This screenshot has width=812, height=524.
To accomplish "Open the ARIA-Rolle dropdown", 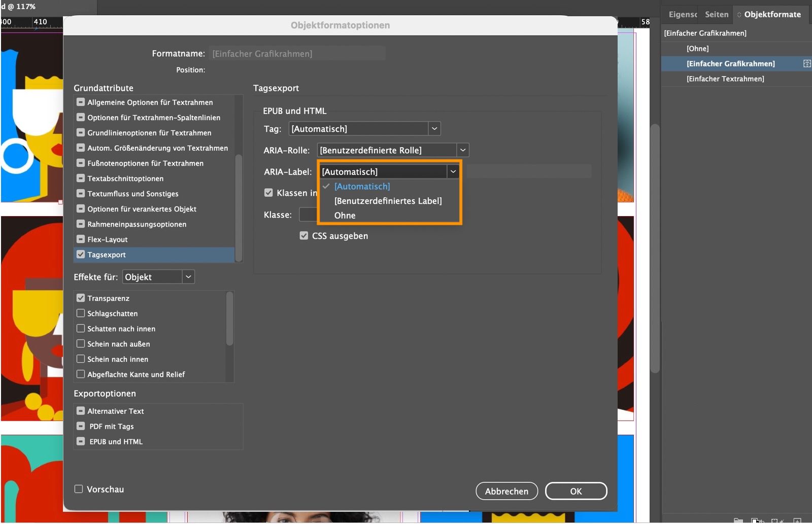I will pos(462,150).
